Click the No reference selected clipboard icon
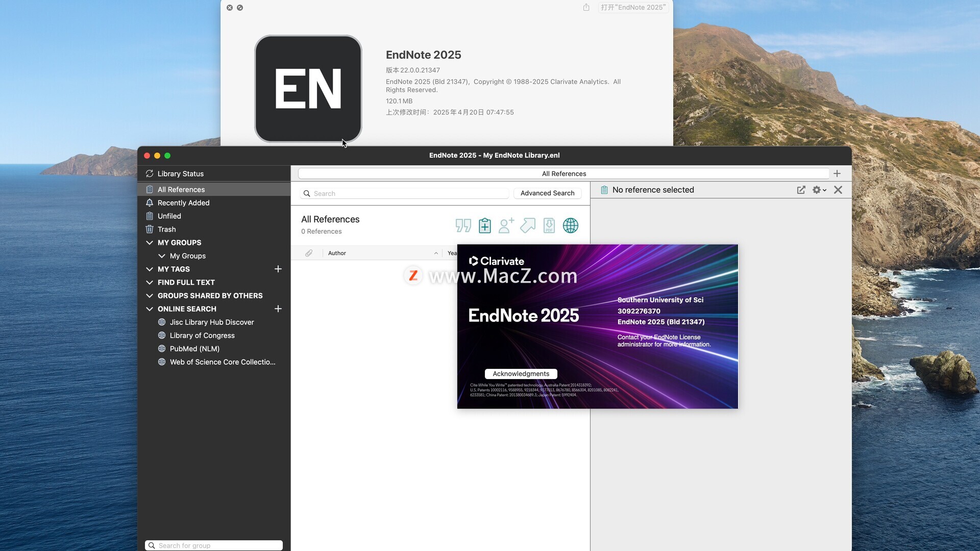The image size is (980, 551). pos(604,190)
